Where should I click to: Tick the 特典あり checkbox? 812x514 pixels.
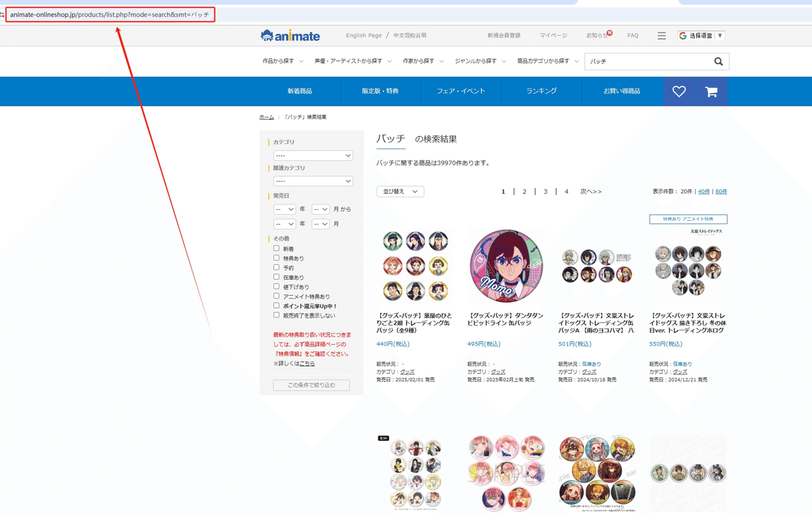(276, 258)
